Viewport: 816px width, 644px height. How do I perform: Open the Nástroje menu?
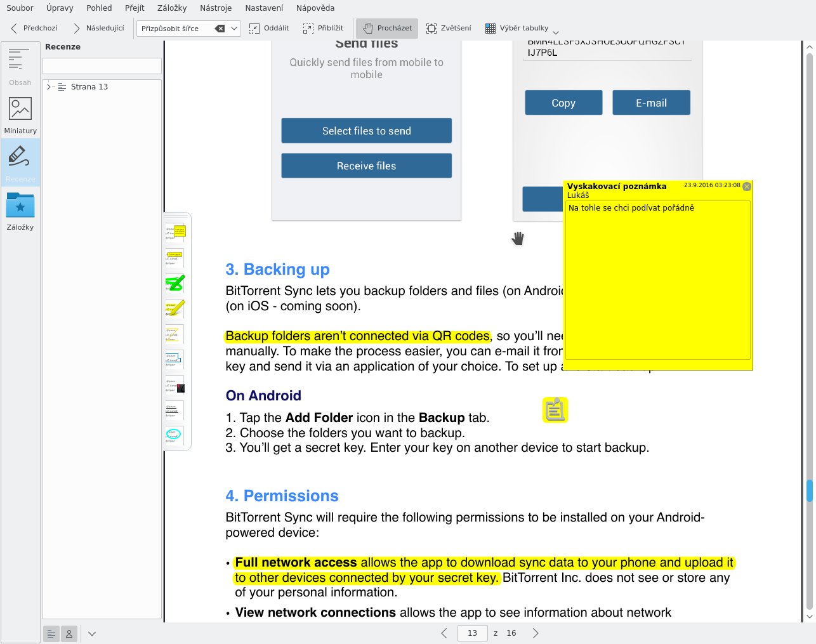(216, 8)
